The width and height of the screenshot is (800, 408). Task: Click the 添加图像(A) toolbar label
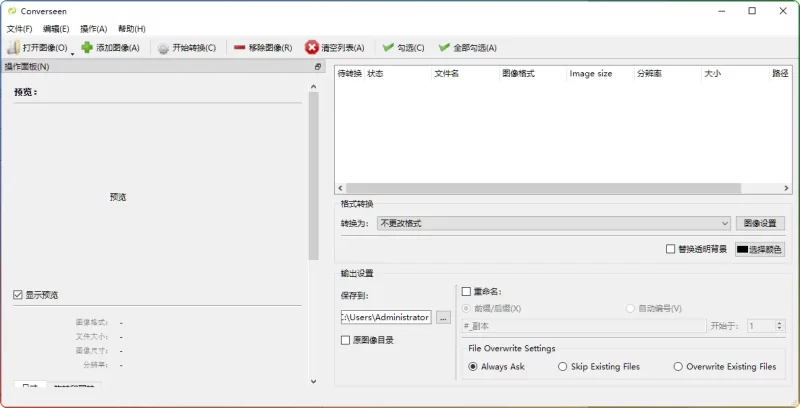click(118, 47)
